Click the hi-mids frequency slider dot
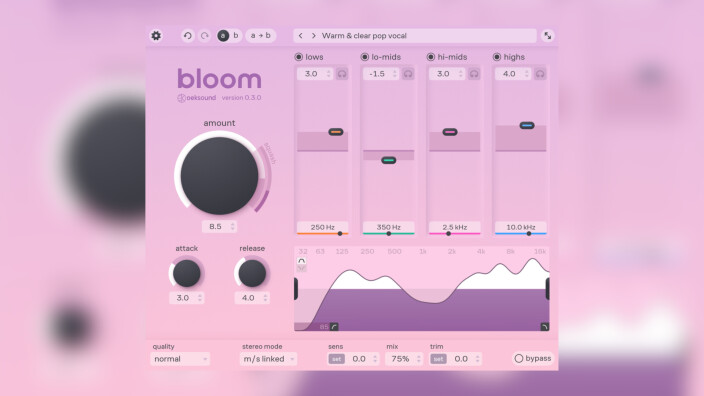704x396 pixels. pyautogui.click(x=448, y=233)
